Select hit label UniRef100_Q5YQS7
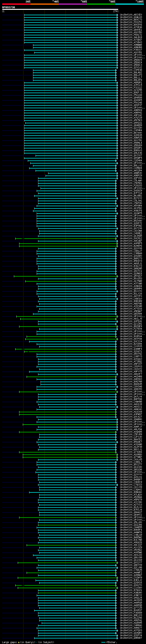This screenshot has width=146, height=644. point(131,276)
